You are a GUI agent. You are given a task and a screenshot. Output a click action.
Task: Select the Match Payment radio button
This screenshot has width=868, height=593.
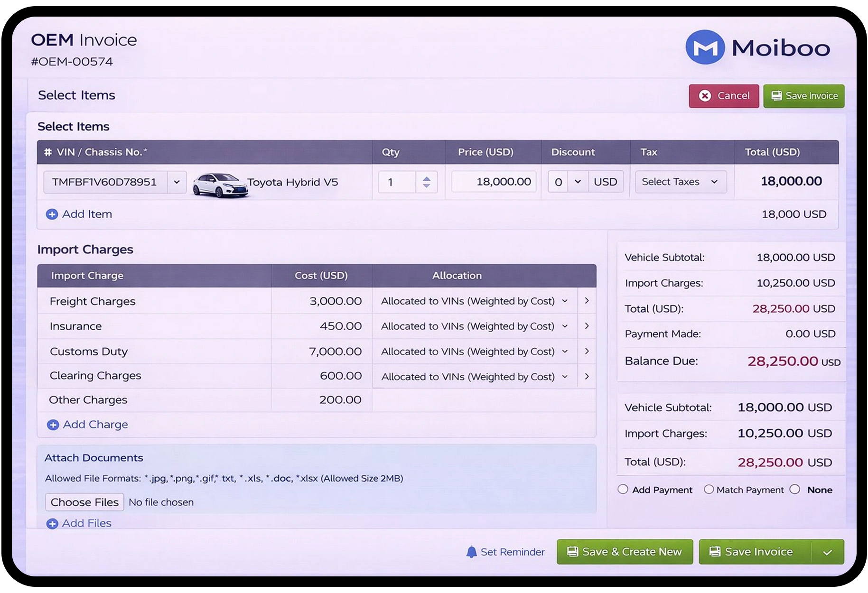point(709,490)
